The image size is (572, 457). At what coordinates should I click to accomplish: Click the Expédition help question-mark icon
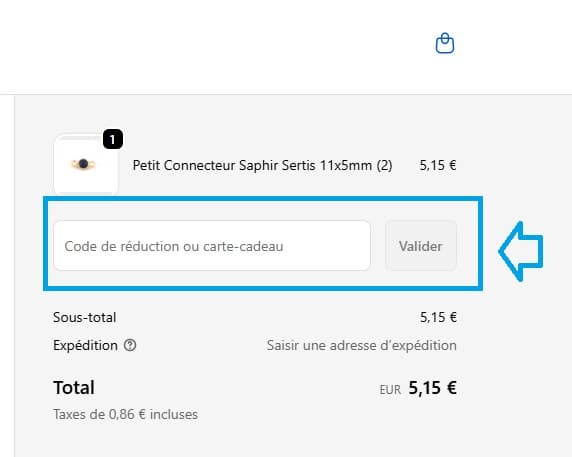coord(130,345)
